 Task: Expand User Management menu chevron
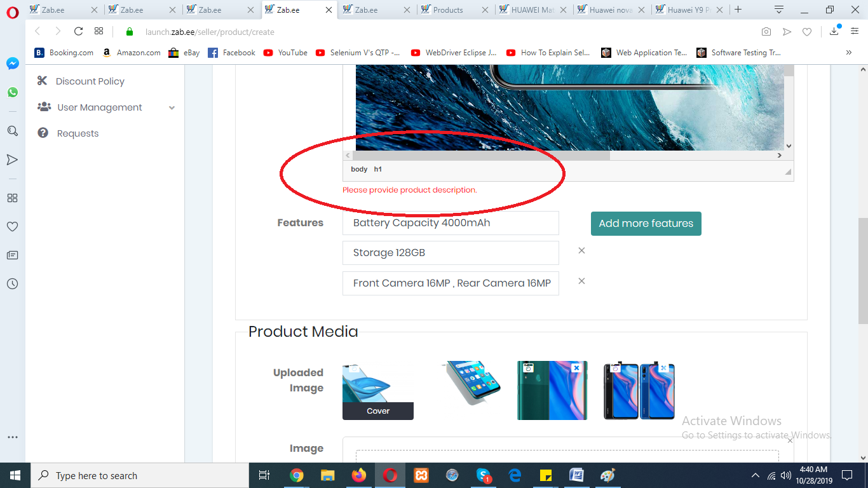click(172, 108)
